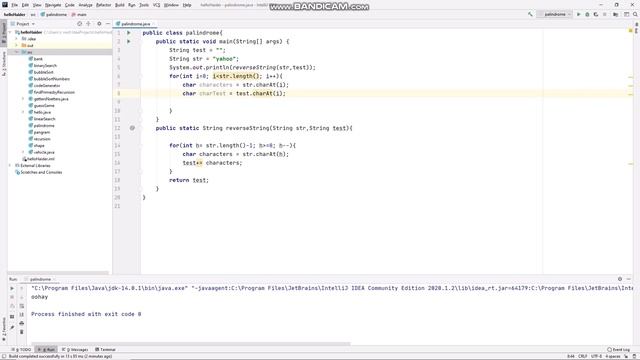Open the Refactor menu

click(103, 5)
